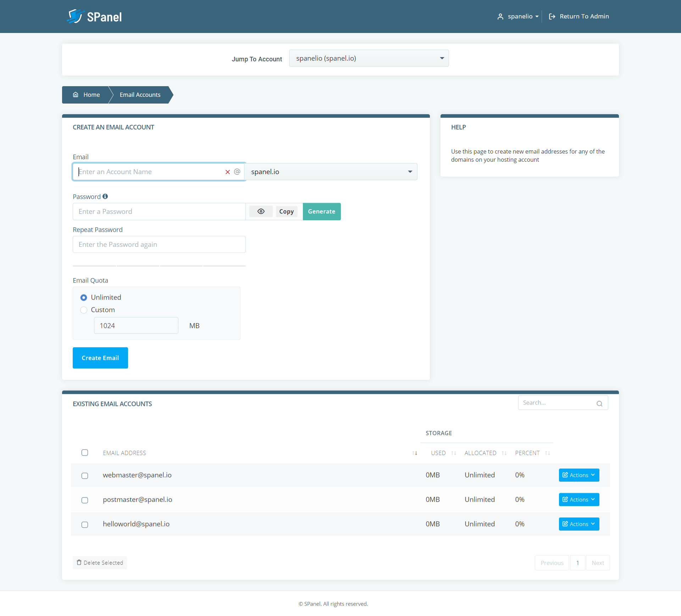Click the Previous page button
Screen dimensions: 681x616
pos(552,563)
